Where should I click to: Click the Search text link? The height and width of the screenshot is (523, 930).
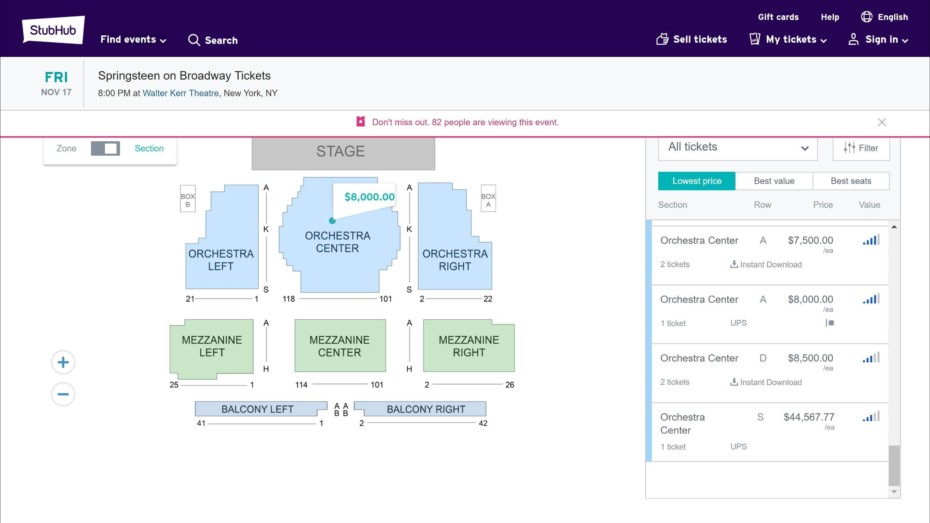[x=221, y=40]
